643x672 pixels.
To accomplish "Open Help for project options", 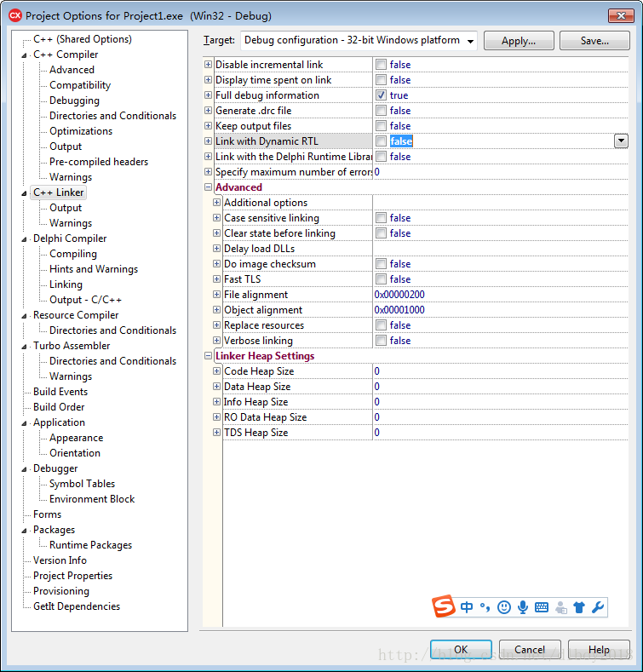I will 599,650.
